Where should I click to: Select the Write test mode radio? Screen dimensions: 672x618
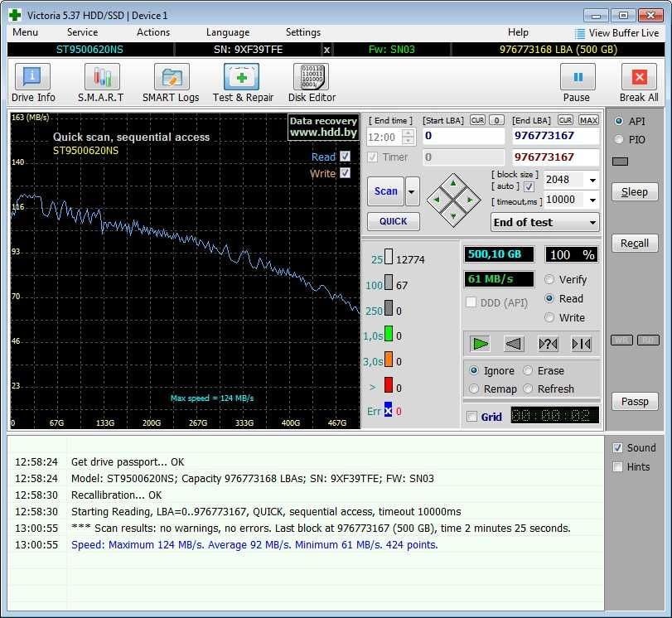click(549, 317)
